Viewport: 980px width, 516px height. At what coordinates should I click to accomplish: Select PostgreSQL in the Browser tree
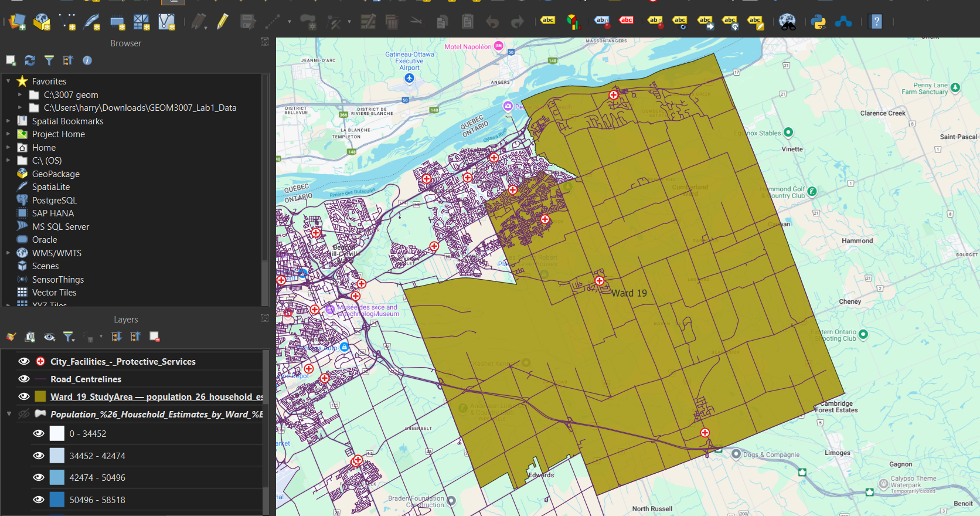point(54,200)
